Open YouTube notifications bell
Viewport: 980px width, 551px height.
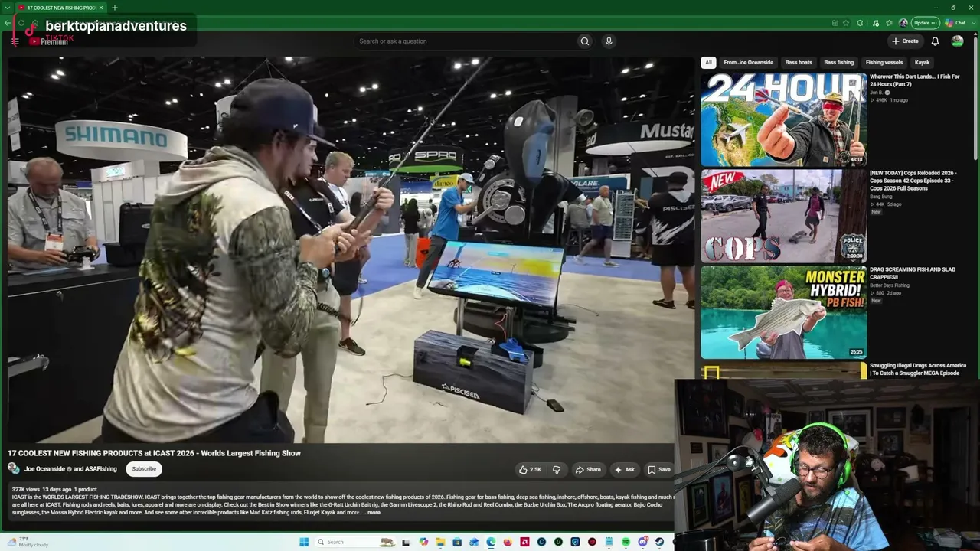click(935, 41)
